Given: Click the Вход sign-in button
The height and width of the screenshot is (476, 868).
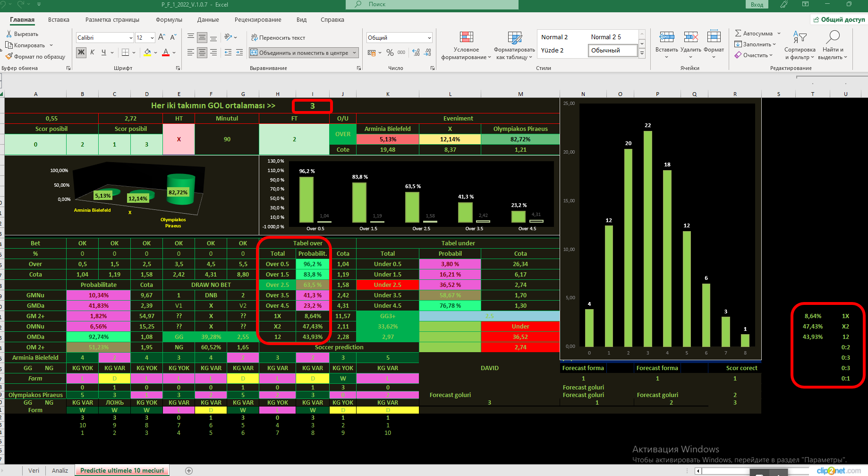Looking at the screenshot, I should 757,4.
